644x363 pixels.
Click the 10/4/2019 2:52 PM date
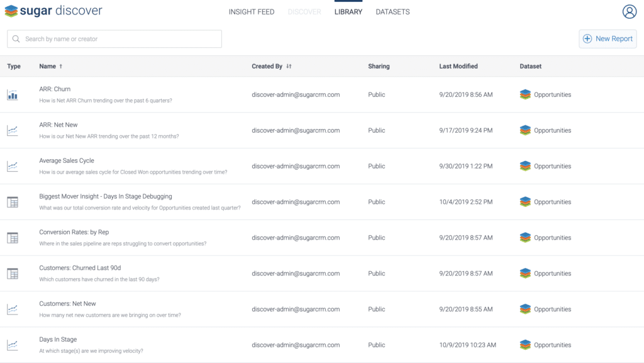click(466, 201)
